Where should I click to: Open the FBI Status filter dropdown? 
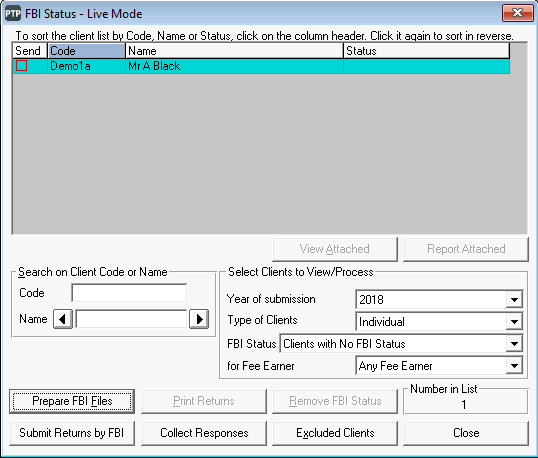pyautogui.click(x=514, y=343)
